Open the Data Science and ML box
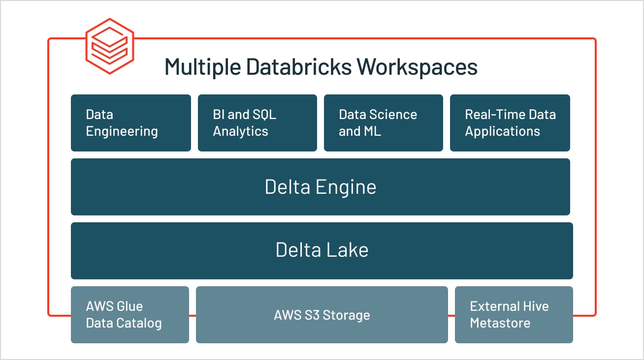The width and height of the screenshot is (644, 360). click(x=384, y=123)
